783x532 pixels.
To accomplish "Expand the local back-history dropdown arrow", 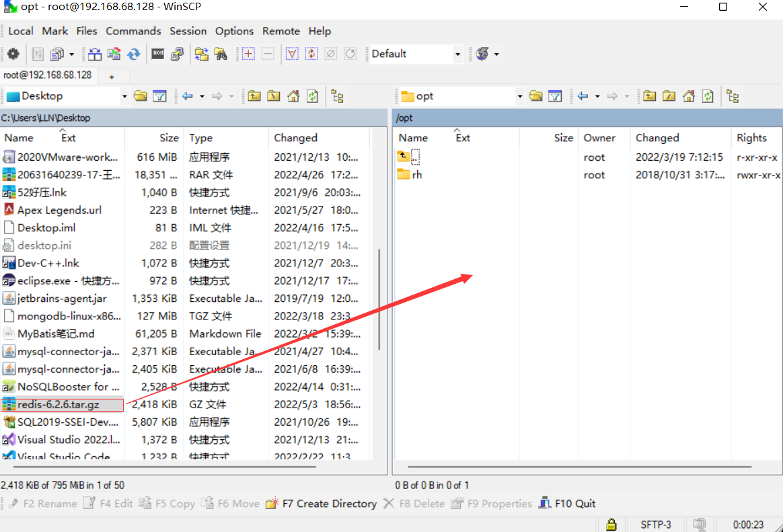I will pyautogui.click(x=202, y=96).
